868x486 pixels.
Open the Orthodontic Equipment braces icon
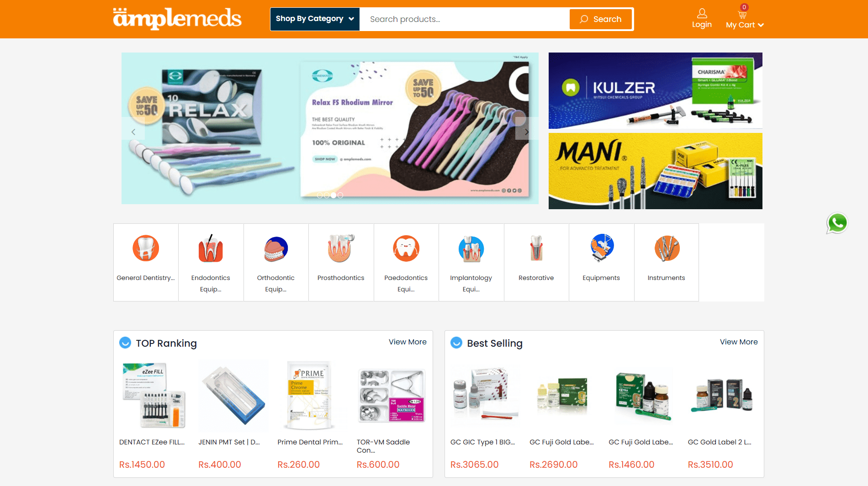pyautogui.click(x=276, y=249)
